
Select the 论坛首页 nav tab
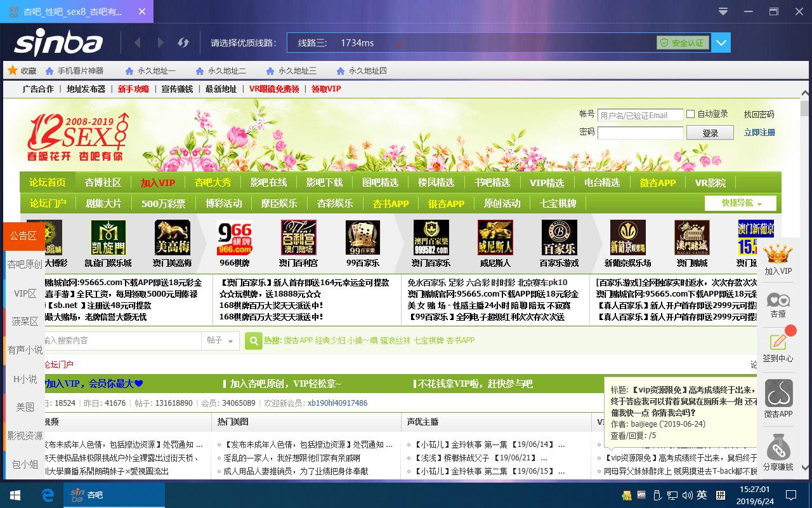point(48,182)
